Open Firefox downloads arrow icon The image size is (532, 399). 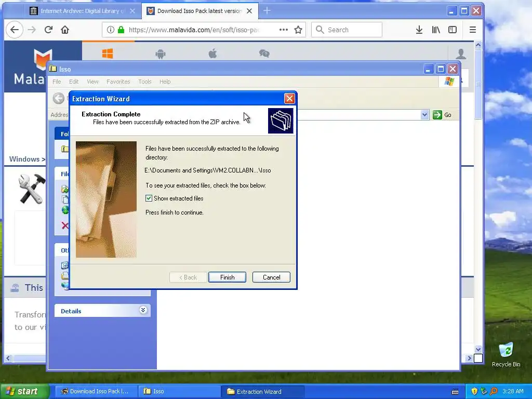coord(419,30)
